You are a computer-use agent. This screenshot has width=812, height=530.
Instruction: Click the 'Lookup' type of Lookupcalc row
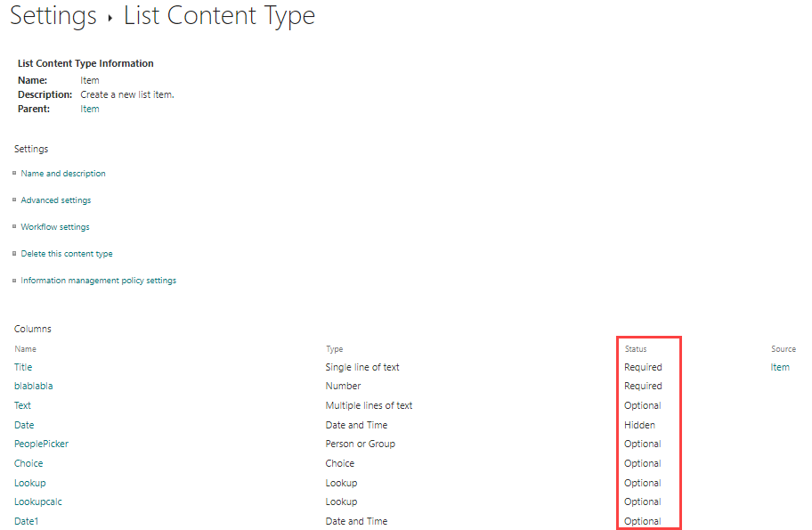[x=341, y=502]
